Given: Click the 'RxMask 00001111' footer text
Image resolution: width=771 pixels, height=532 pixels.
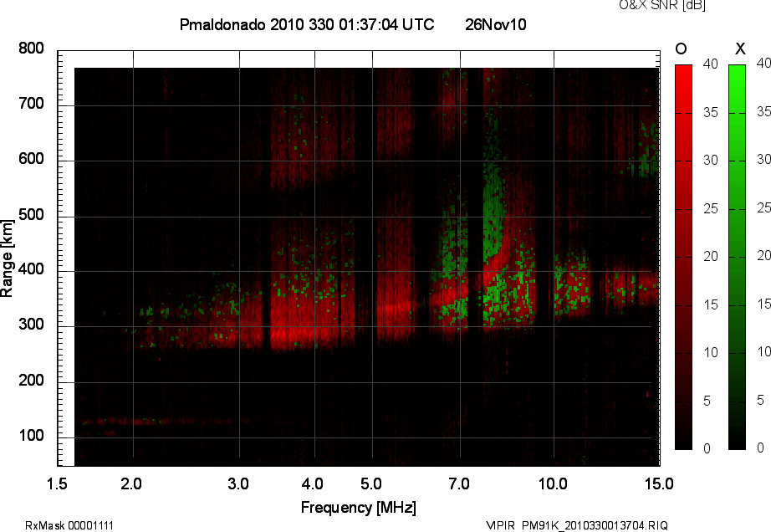Looking at the screenshot, I should (69, 525).
